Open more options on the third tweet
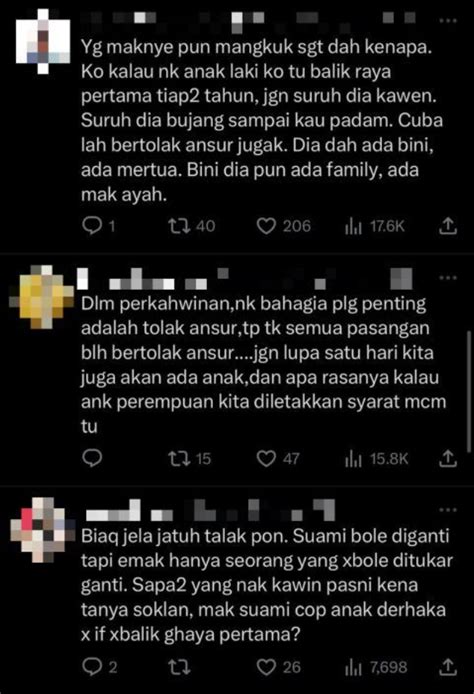 (x=448, y=510)
